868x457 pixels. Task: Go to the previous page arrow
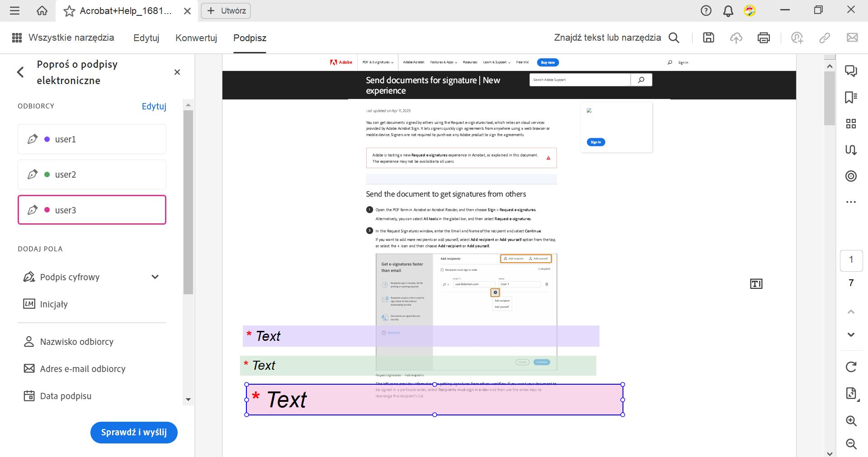851,311
